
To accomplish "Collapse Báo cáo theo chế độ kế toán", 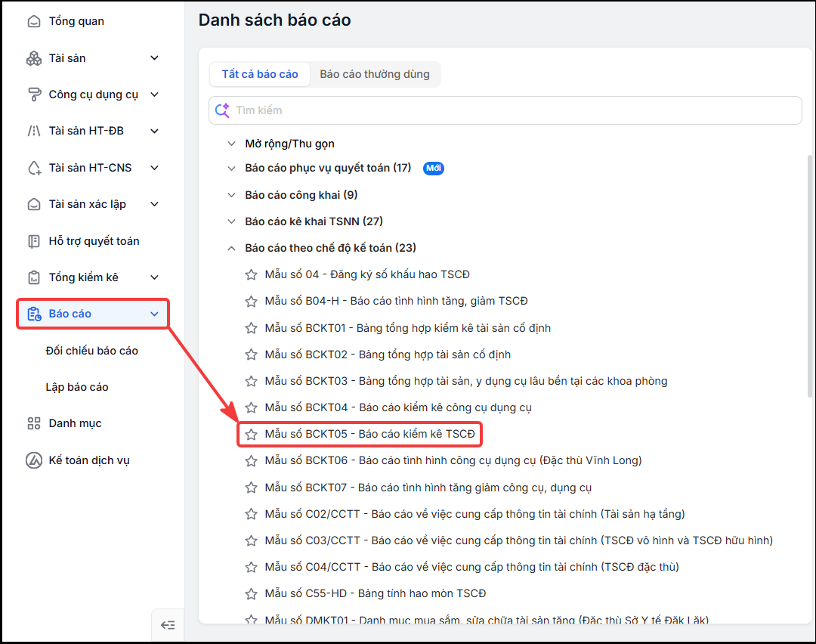I will click(232, 249).
